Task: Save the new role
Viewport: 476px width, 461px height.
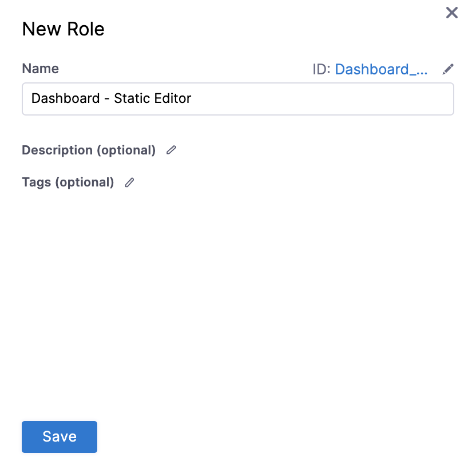Action: point(59,437)
